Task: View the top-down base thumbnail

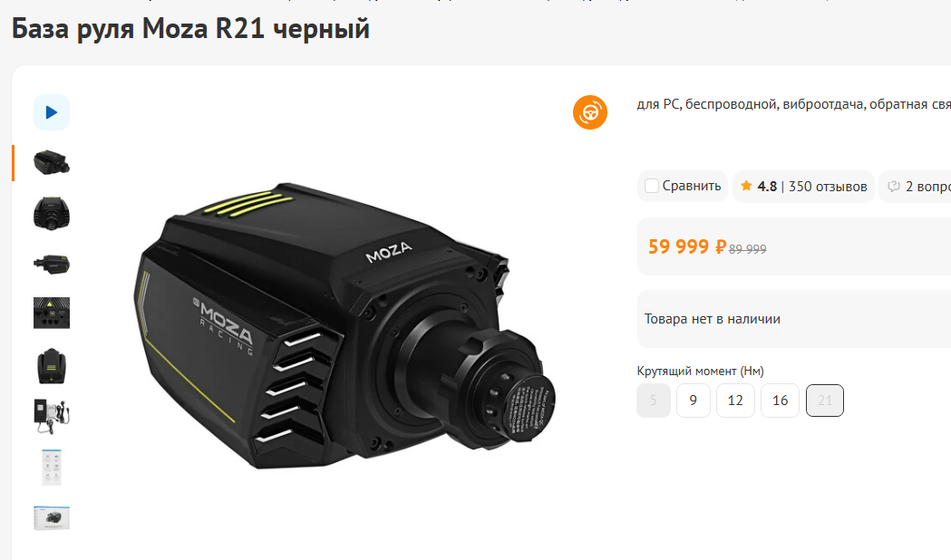Action: click(52, 366)
